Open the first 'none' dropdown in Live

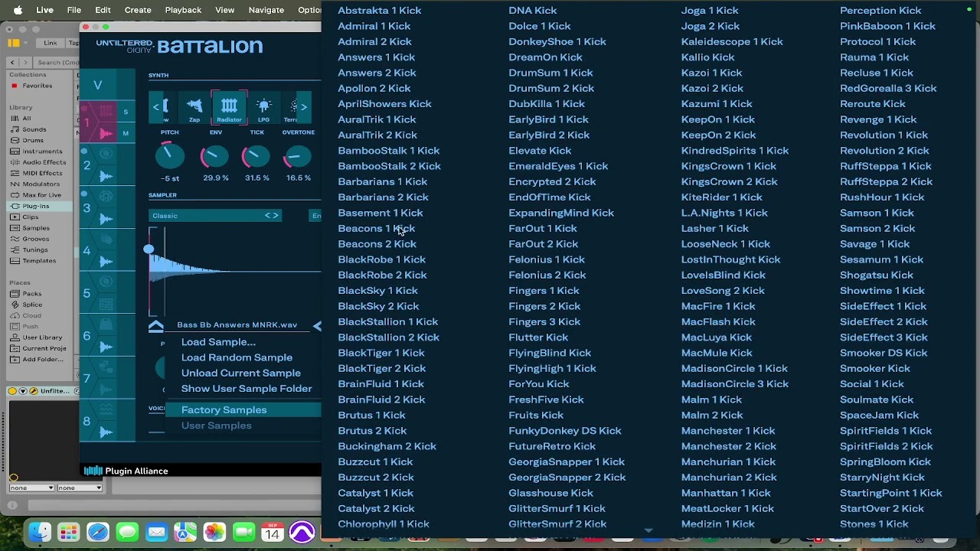coord(32,487)
